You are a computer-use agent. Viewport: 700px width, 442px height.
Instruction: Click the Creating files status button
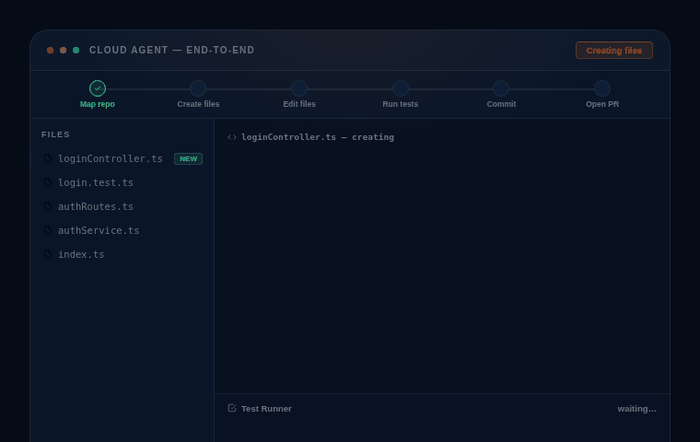click(614, 50)
